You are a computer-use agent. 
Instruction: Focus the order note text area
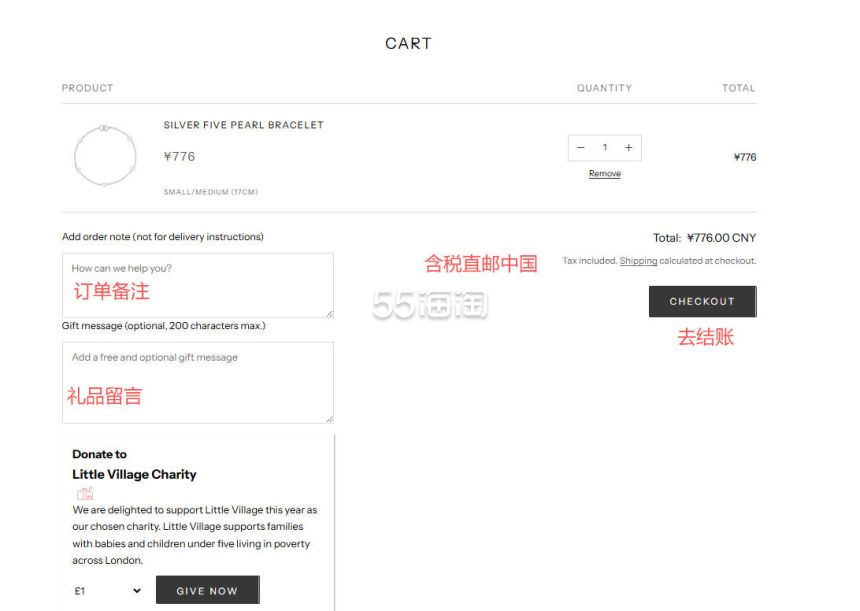tap(197, 285)
